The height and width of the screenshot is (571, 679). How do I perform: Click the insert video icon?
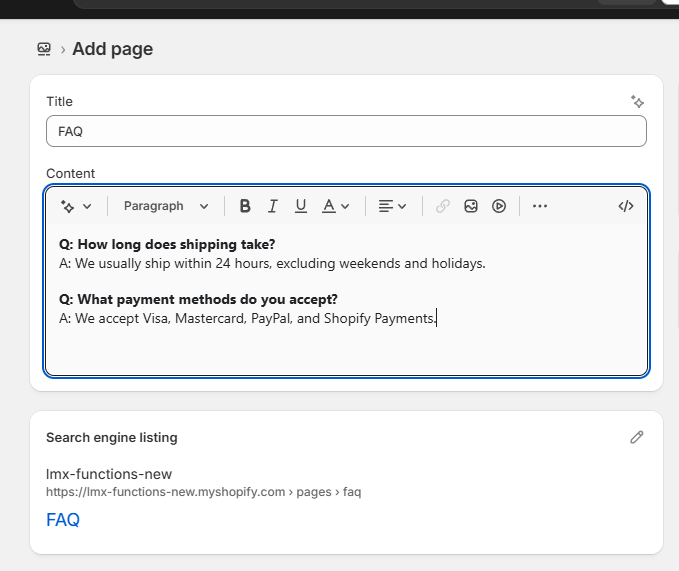499,206
